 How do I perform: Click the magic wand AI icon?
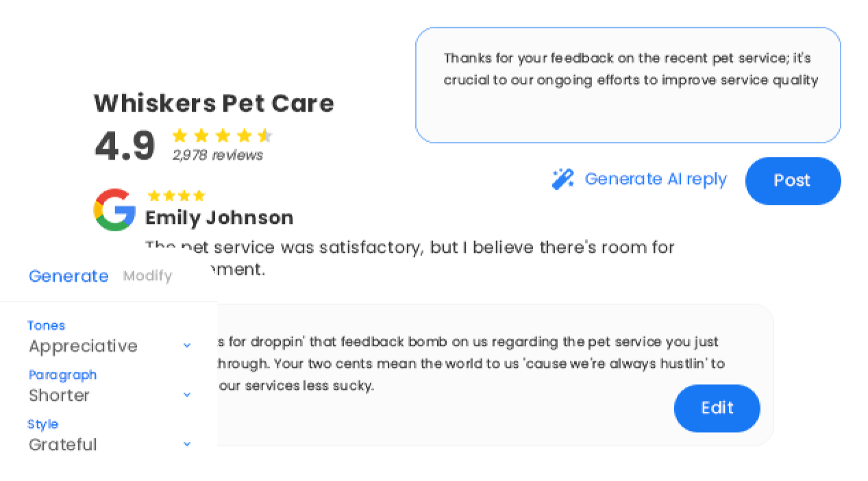pos(563,179)
